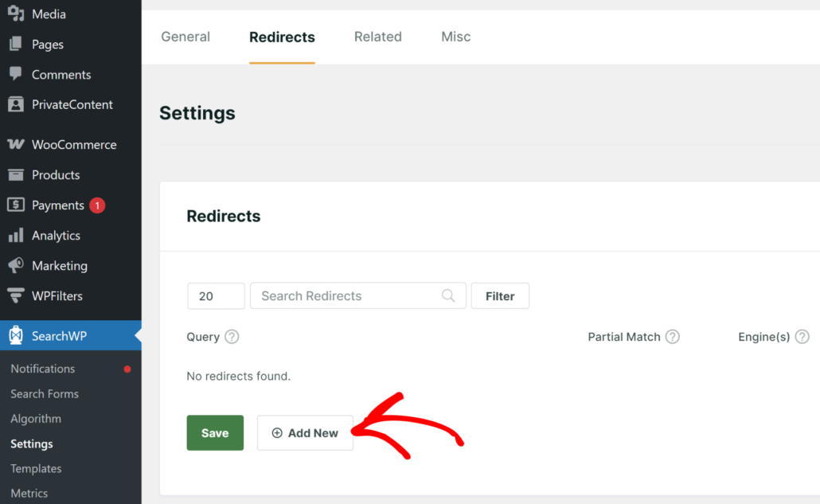Screen dimensions: 820x504
Task: Click the Products box icon
Action: coord(16,174)
